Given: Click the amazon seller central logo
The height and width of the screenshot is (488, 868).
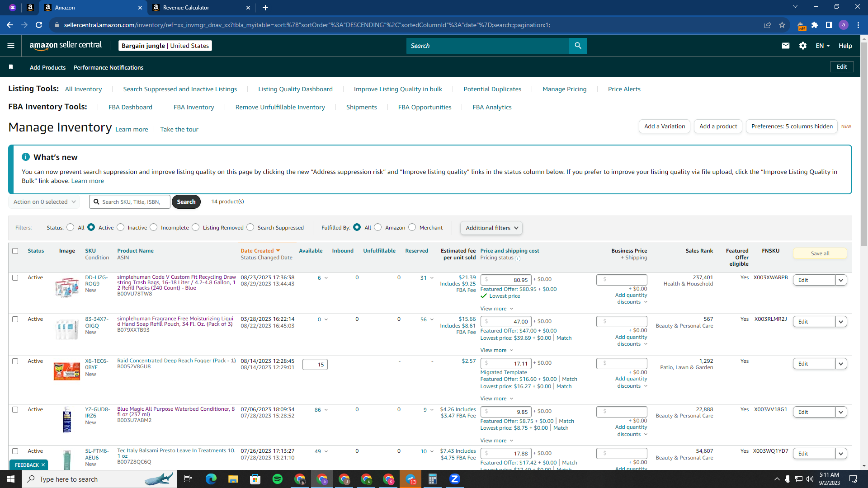Looking at the screenshot, I should [x=66, y=46].
